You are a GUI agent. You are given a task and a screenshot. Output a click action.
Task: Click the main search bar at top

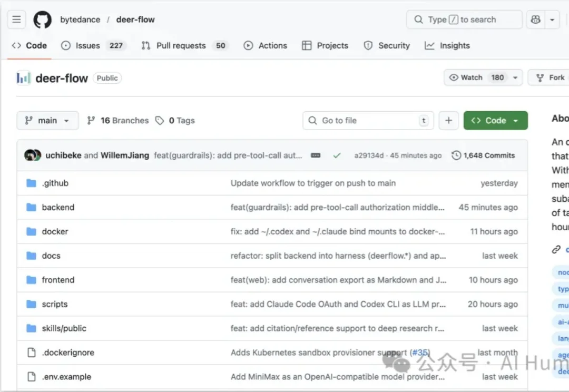click(x=464, y=19)
